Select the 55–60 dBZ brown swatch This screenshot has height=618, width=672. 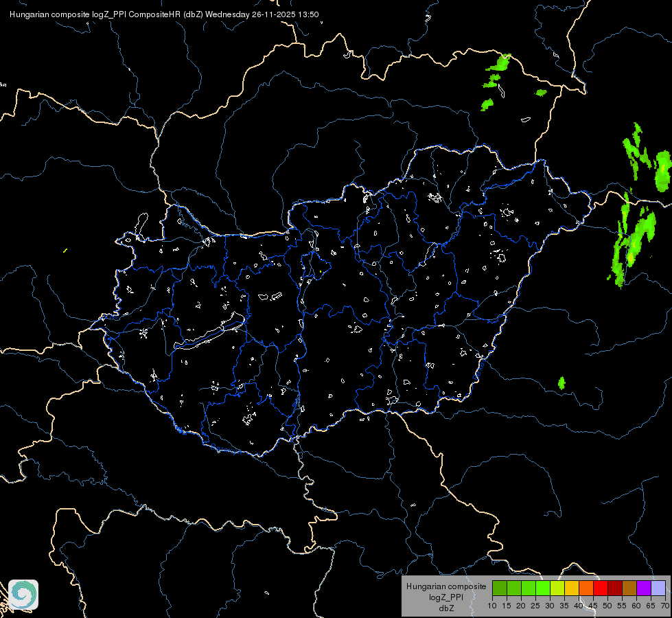(x=629, y=588)
